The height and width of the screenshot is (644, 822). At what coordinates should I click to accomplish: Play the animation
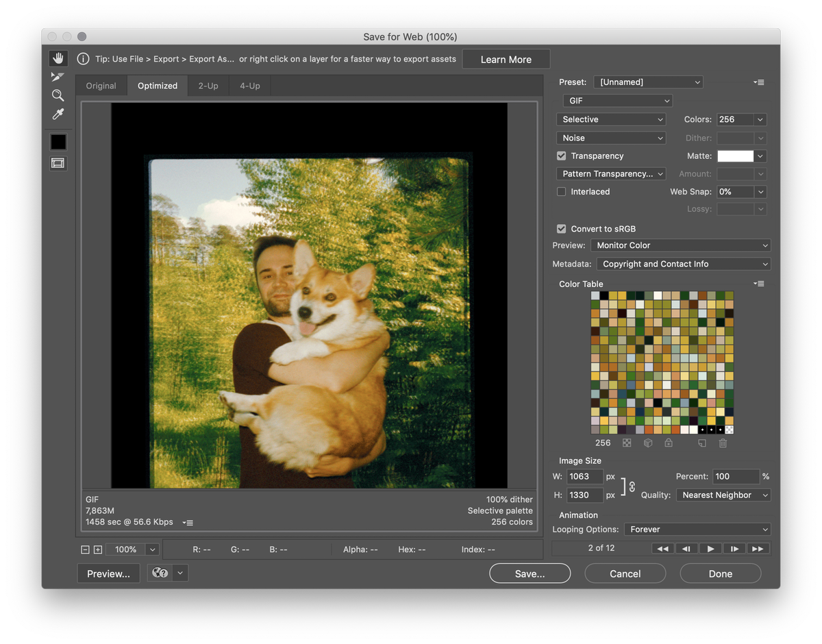click(x=710, y=549)
